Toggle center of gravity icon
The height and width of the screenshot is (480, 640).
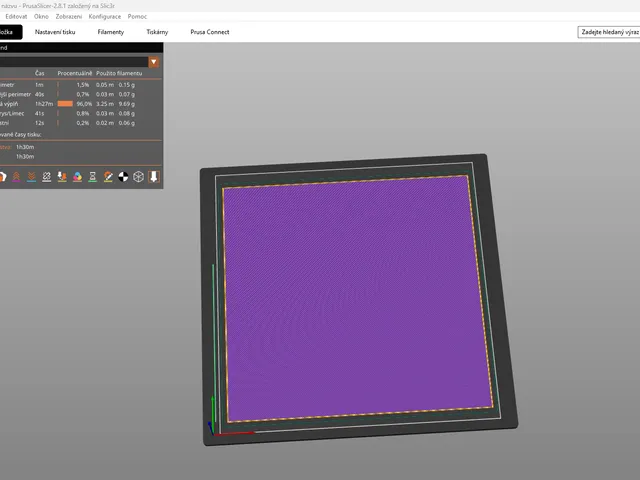(x=123, y=177)
